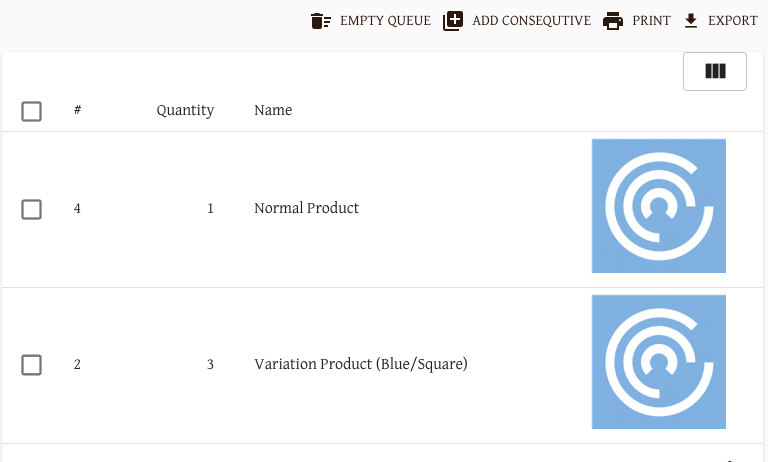The width and height of the screenshot is (768, 462).
Task: Sort by the # column header
Action: (77, 110)
